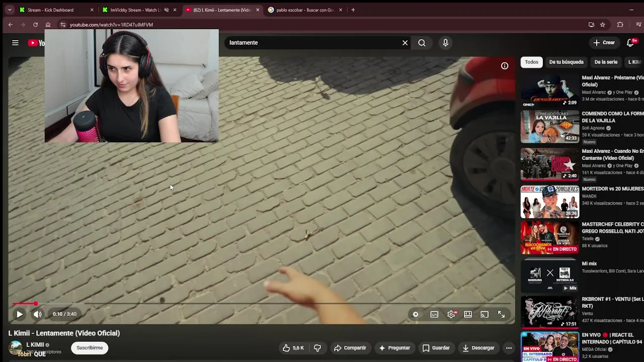This screenshot has height=362, width=644.
Task: Close the 'Stream - Kick Dashboard' tab
Action: tap(92, 10)
